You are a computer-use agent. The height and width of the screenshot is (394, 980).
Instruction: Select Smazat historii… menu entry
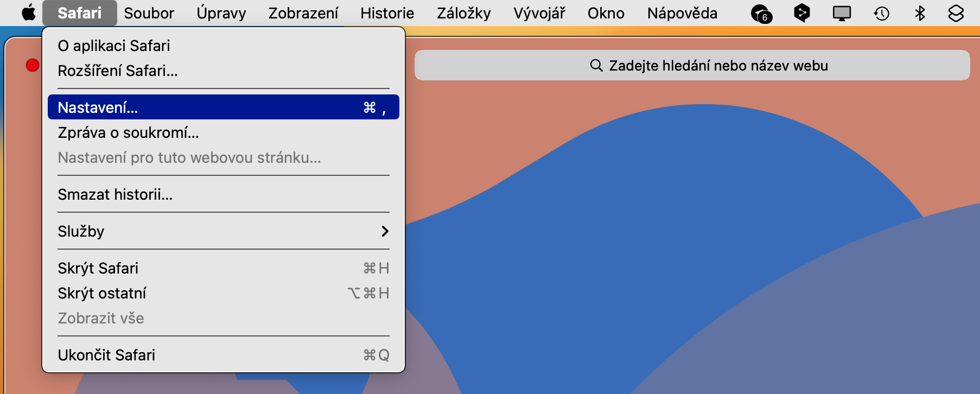[x=223, y=194]
